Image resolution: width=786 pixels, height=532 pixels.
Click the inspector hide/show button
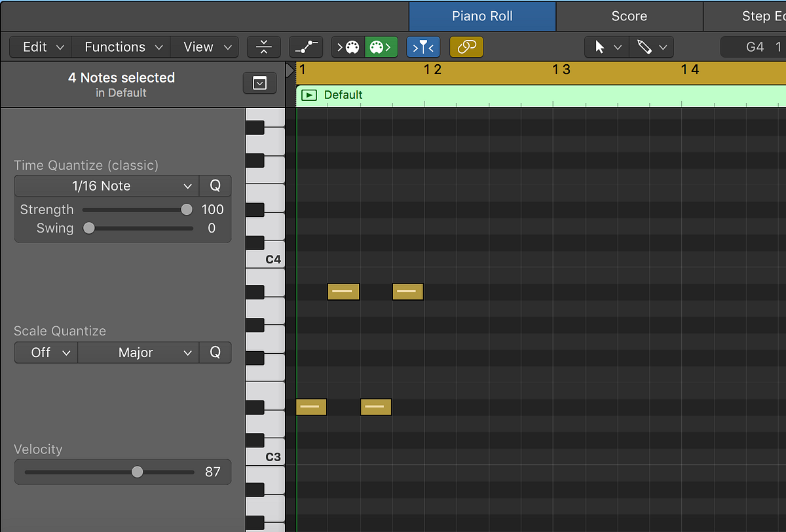click(x=260, y=83)
